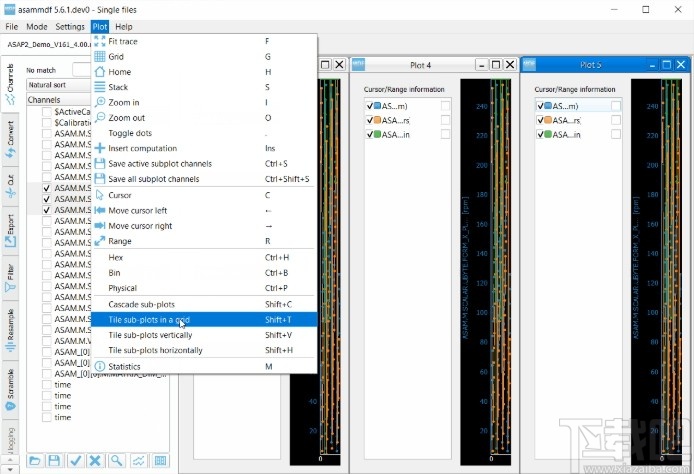694x474 pixels.
Task: Click the magnifier search icon in bottom toolbar
Action: 116,461
